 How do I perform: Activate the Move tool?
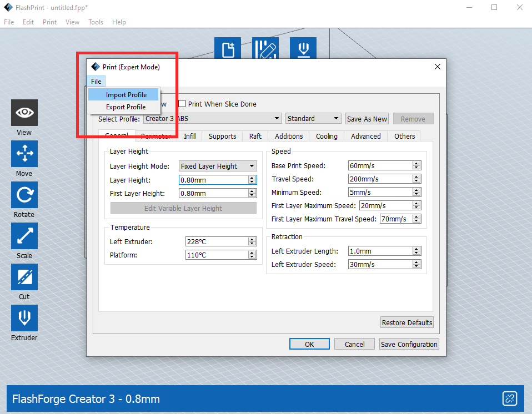pyautogui.click(x=24, y=154)
